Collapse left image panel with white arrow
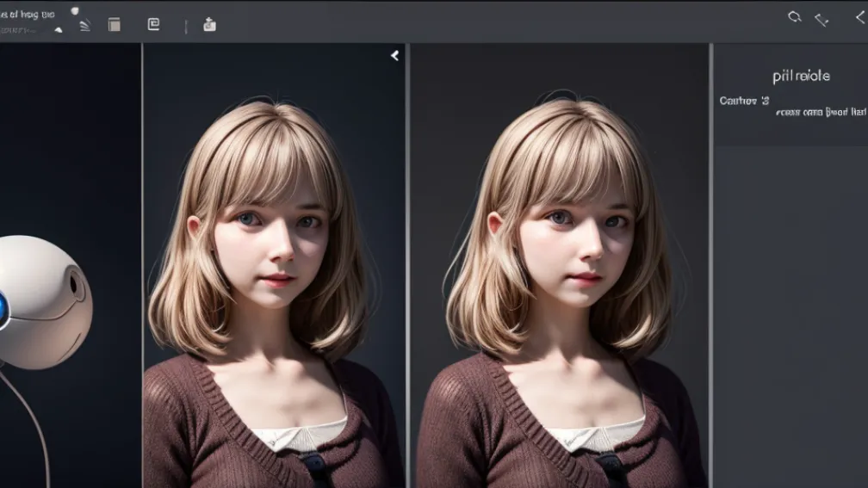The width and height of the screenshot is (868, 488). [394, 56]
